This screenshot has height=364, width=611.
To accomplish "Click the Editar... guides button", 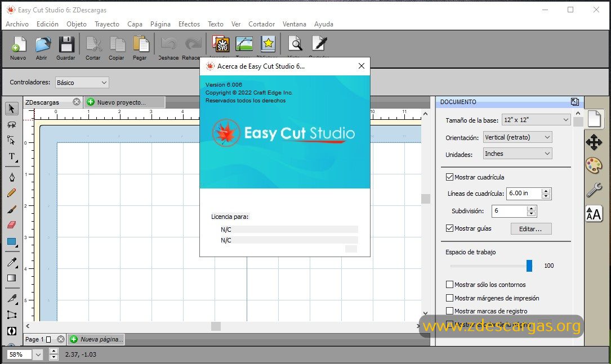I will [531, 229].
